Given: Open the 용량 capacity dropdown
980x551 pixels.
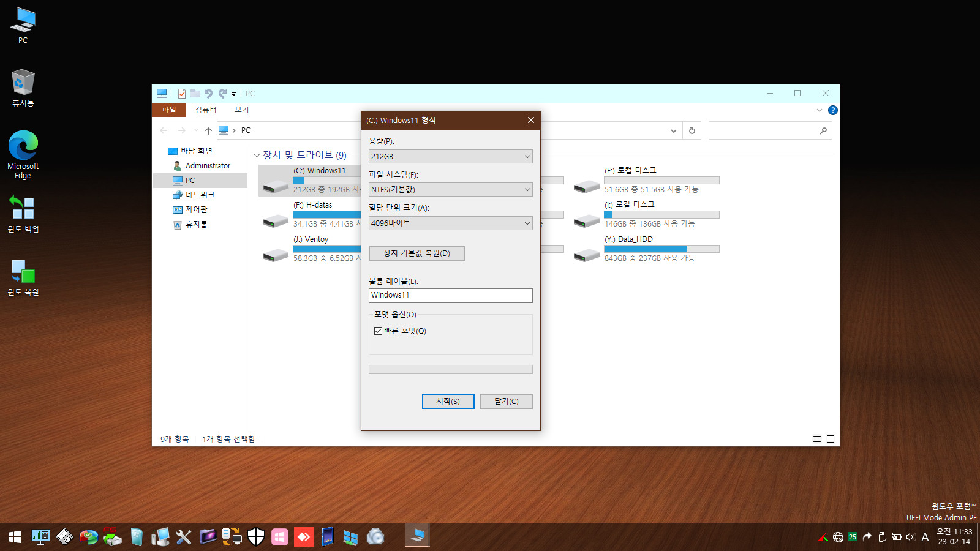Looking at the screenshot, I should [x=451, y=157].
